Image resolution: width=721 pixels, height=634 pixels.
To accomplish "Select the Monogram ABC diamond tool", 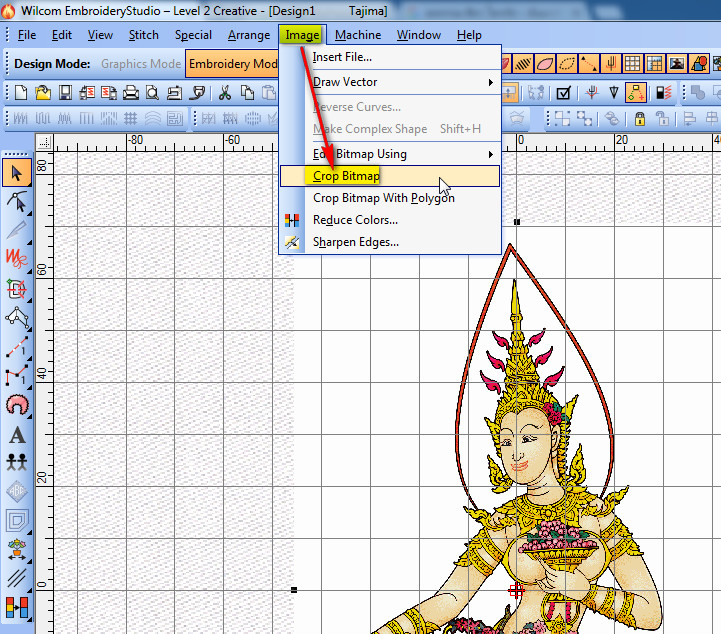I will pyautogui.click(x=17, y=491).
